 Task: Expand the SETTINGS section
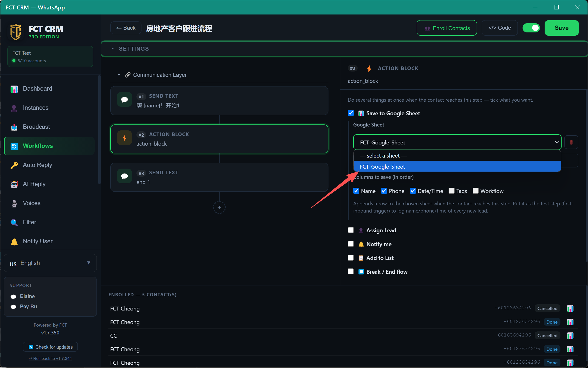[x=344, y=49]
